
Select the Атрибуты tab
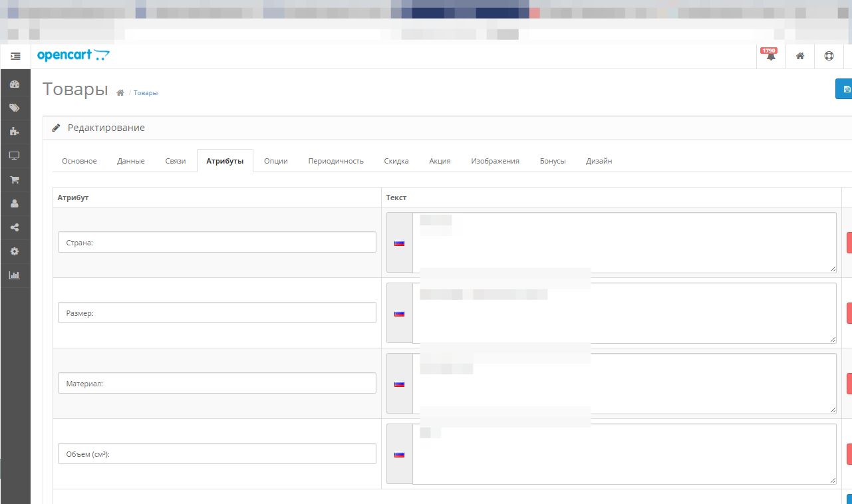(225, 161)
